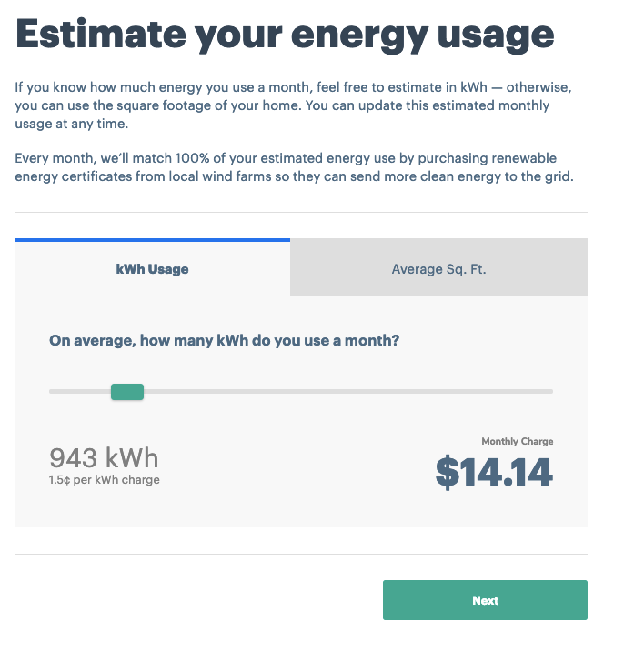Click the green slider handle
624x672 pixels.
pos(127,392)
